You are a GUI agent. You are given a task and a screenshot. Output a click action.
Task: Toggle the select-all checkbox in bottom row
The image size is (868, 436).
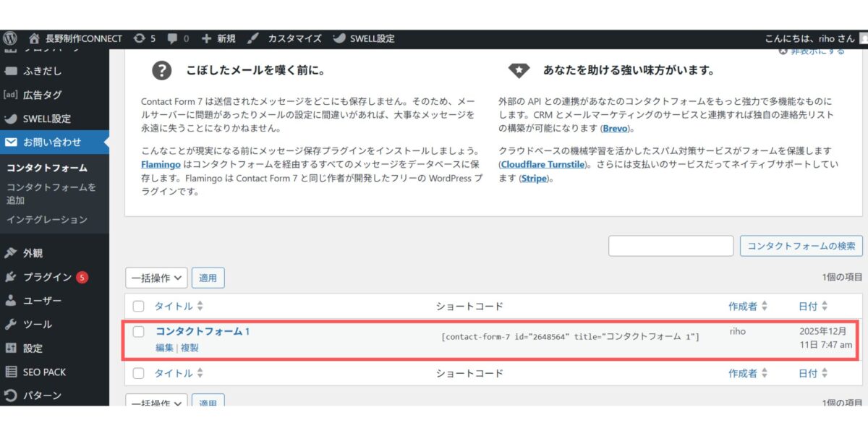pyautogui.click(x=139, y=373)
